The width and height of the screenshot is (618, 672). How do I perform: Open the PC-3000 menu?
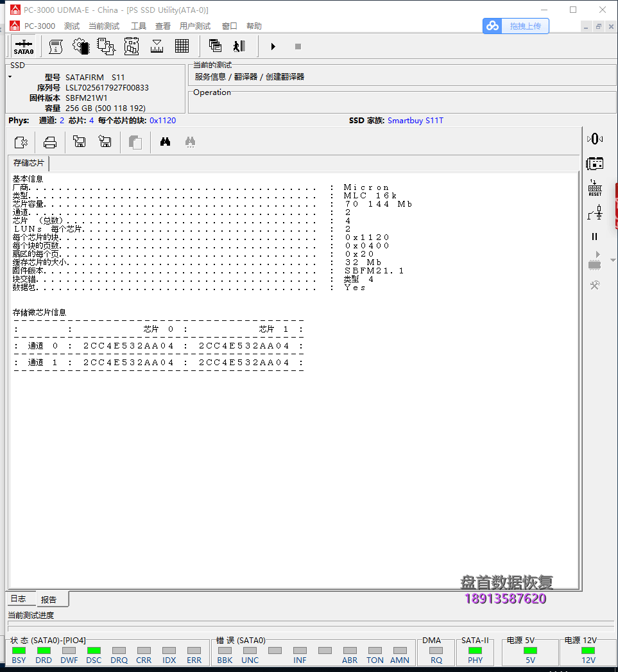pyautogui.click(x=39, y=26)
